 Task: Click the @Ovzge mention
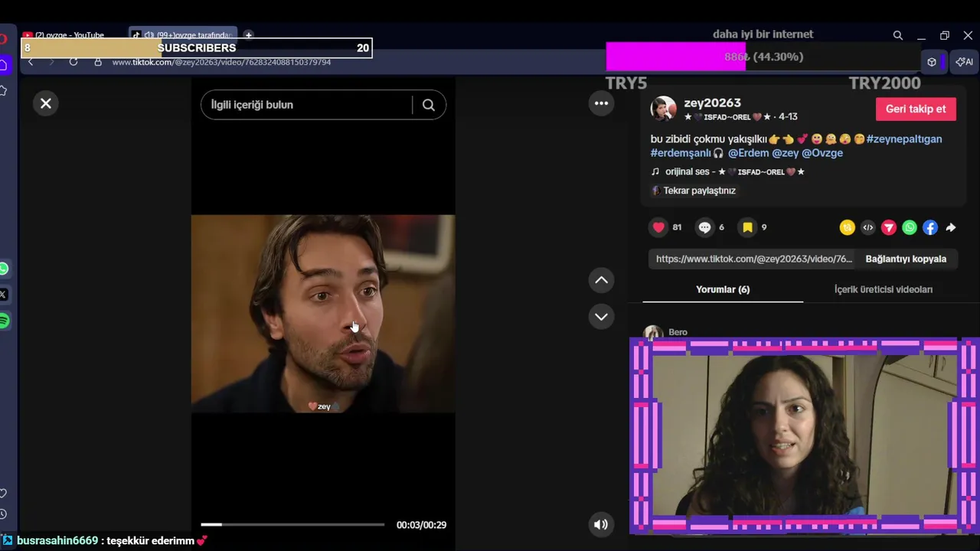coord(822,153)
